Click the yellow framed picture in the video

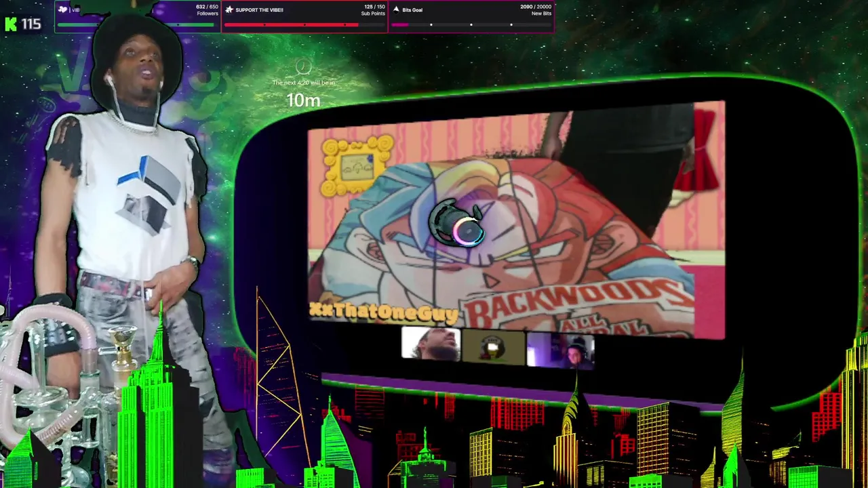click(x=357, y=165)
